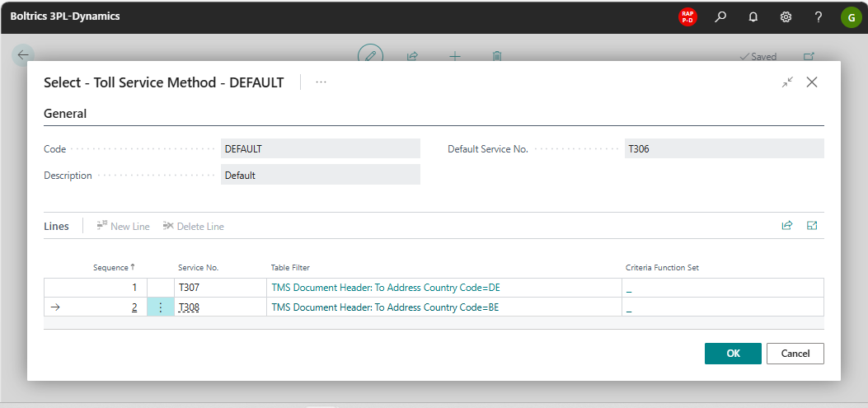The height and width of the screenshot is (408, 868).
Task: Click the background share icon
Action: [x=412, y=55]
